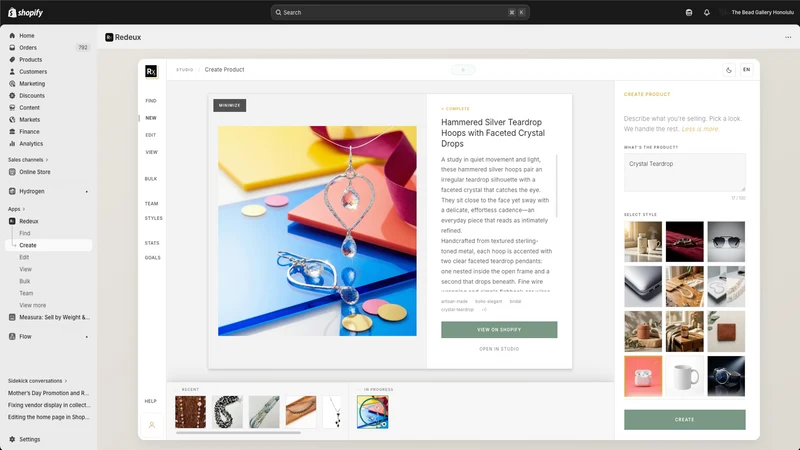Screen dimensions: 800x450
Task: Focus the Shopify search field
Action: pyautogui.click(x=400, y=12)
